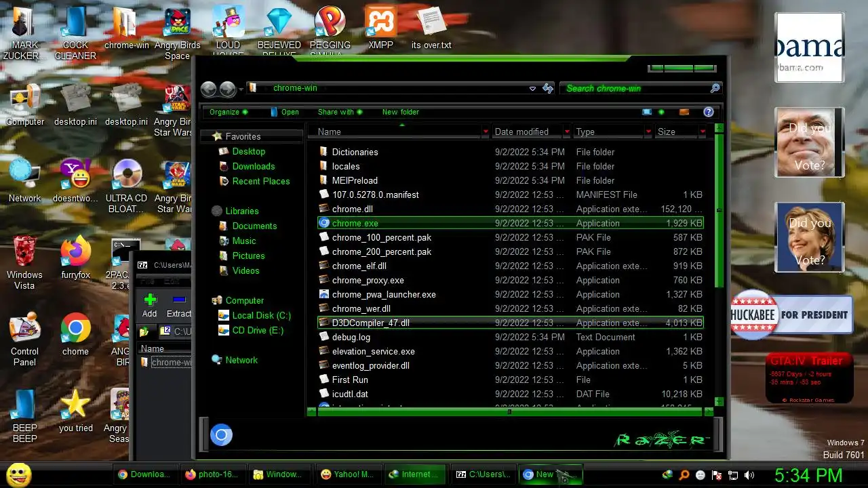868x488 pixels.
Task: Click Add plus icon in 7-Zip window
Action: click(150, 300)
